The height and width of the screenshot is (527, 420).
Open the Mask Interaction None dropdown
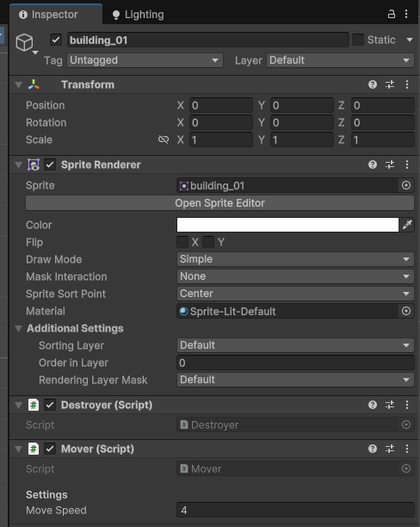[x=295, y=276]
